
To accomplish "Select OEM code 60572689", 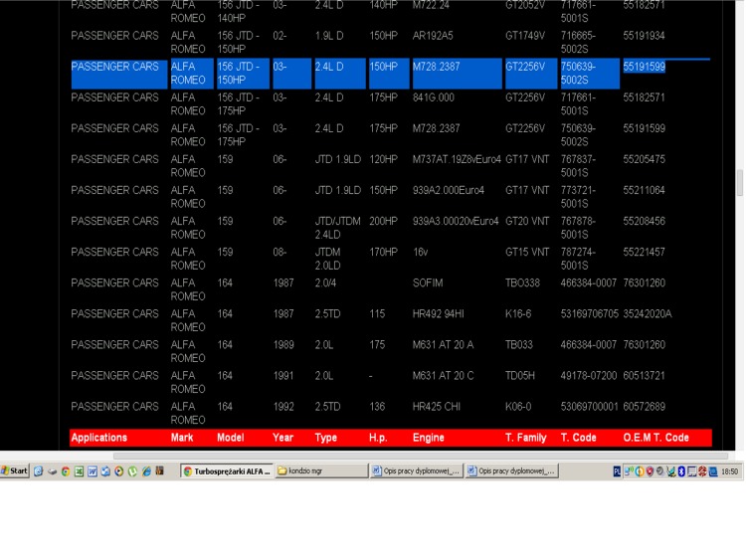I will tap(645, 407).
